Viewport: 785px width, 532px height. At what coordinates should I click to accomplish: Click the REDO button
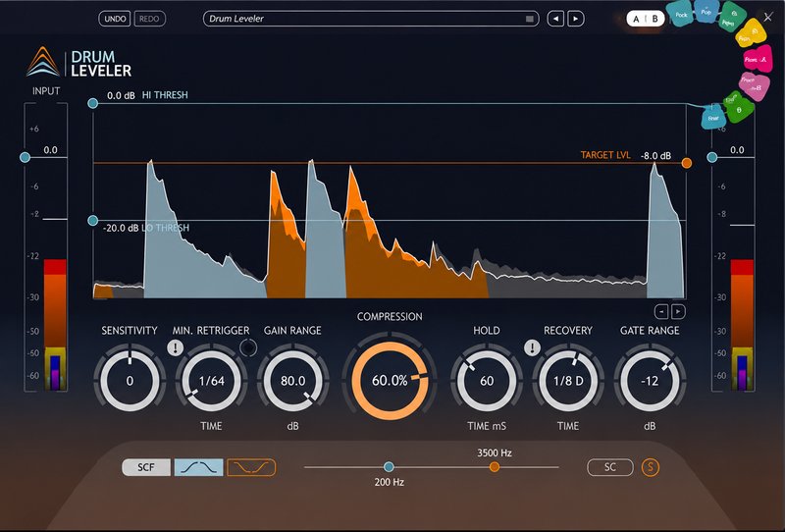pyautogui.click(x=149, y=19)
